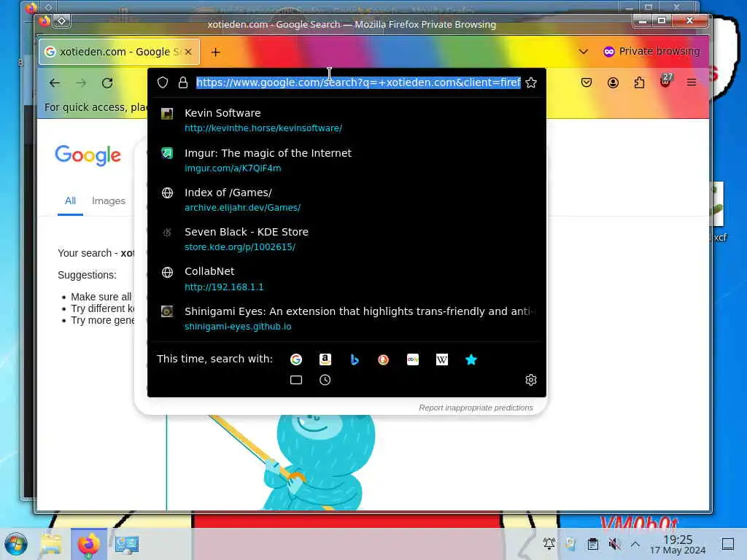Bookmark this page with the star icon
This screenshot has width=747, height=560.
click(531, 82)
